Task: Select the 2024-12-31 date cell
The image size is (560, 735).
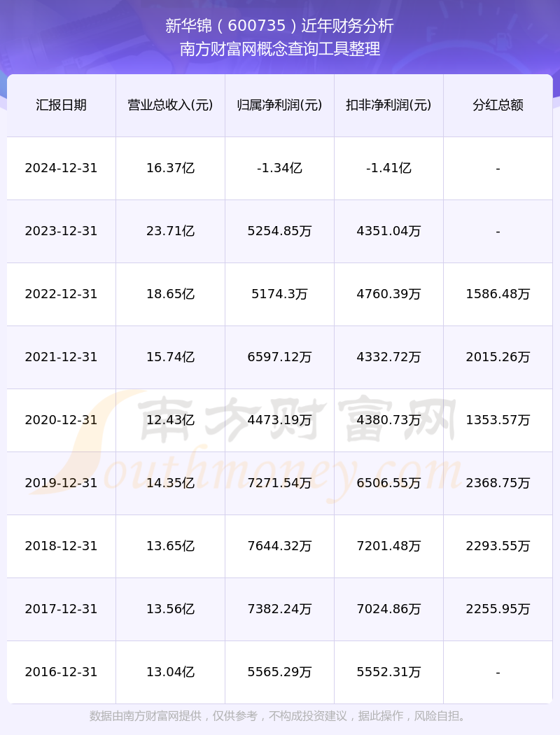Action: [x=61, y=168]
